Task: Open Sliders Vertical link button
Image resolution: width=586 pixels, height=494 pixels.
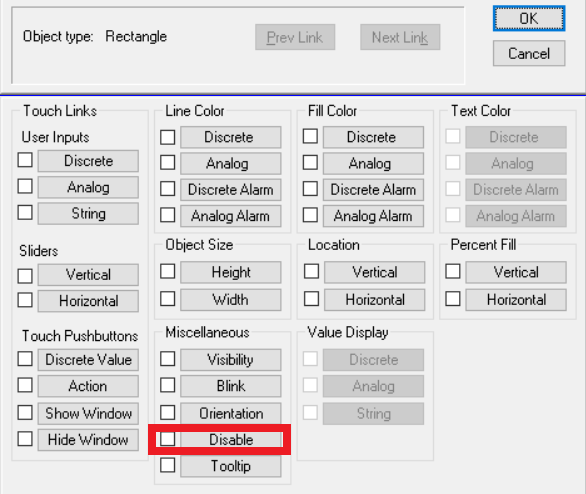Action: click(x=88, y=275)
